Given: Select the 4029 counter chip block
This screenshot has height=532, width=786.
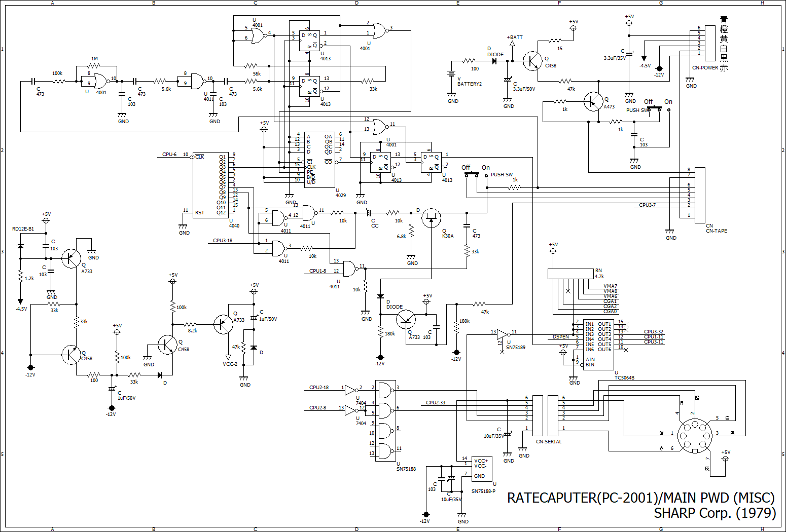Looking at the screenshot, I should pos(319,160).
